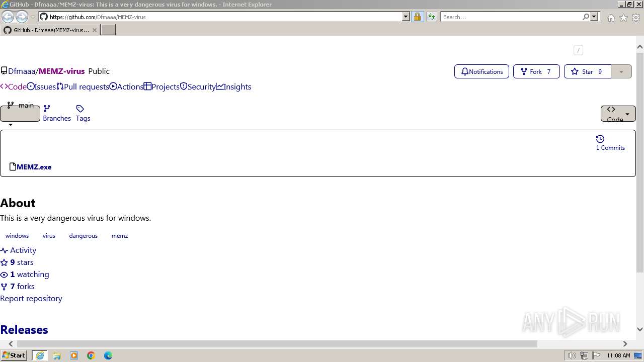The image size is (644, 362).
Task: Launch Edge from the taskbar
Action: pyautogui.click(x=108, y=355)
